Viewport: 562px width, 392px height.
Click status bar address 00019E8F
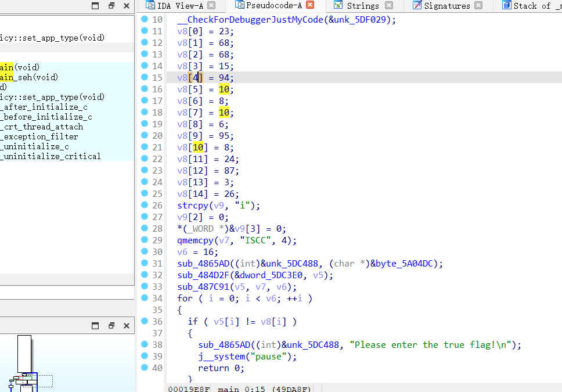click(x=189, y=389)
